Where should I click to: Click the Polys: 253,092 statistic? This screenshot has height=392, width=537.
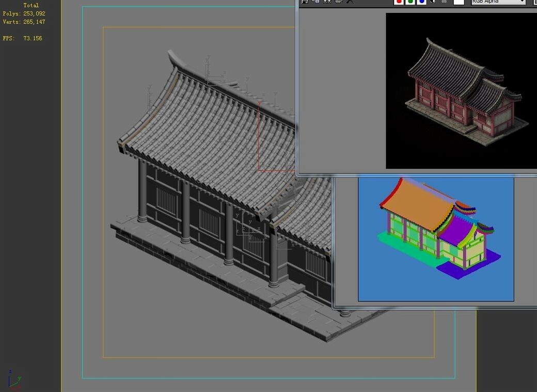point(24,14)
